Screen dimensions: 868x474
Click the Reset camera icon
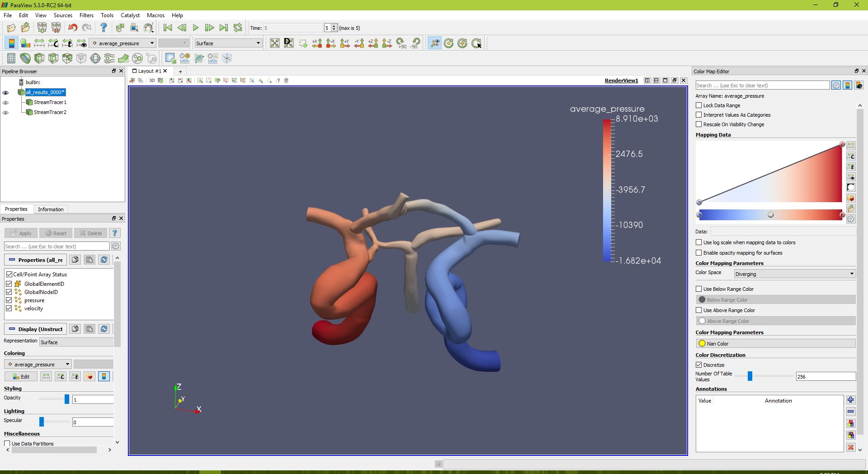click(274, 43)
